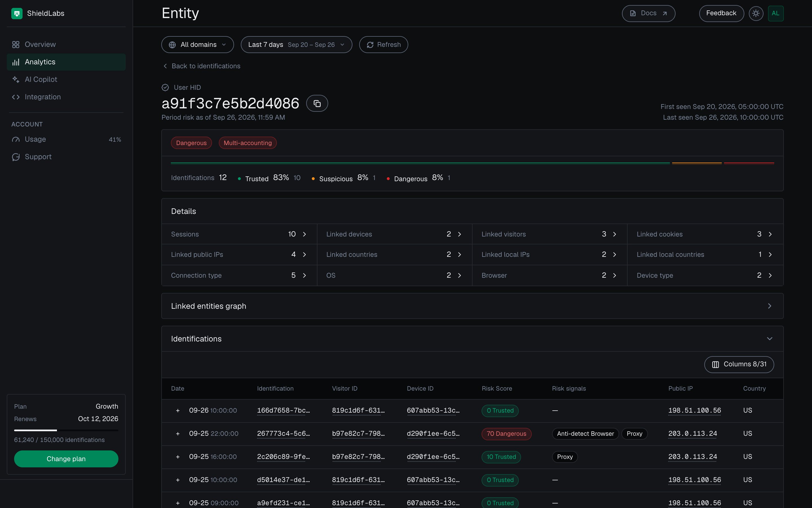This screenshot has height=508, width=812.
Task: Click visitor ID b97e82c7-798… in 16:00 row
Action: 358,457
